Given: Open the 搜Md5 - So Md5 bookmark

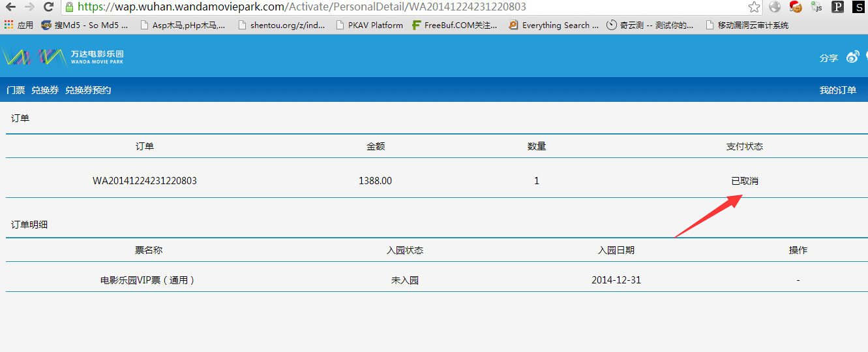Looking at the screenshot, I should pos(85,25).
